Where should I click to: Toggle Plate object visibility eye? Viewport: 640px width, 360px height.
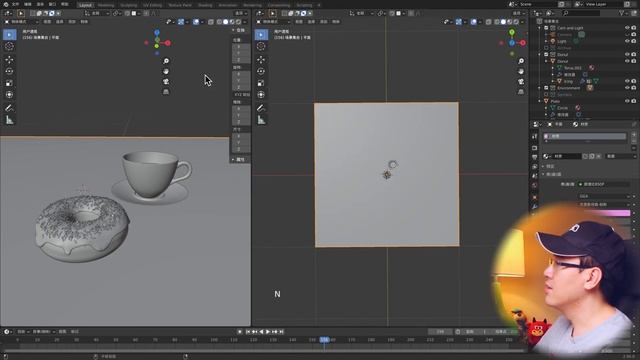coord(627,101)
